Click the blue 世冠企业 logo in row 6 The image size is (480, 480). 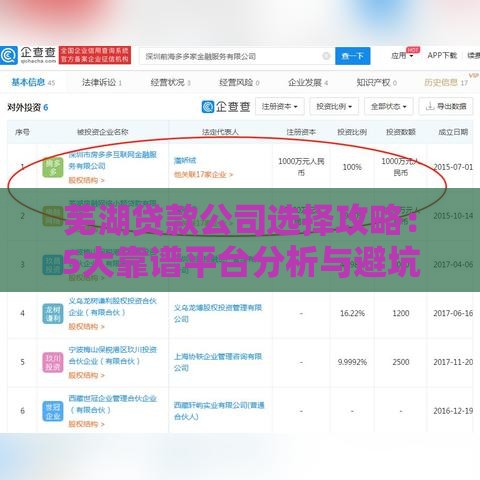(53, 411)
